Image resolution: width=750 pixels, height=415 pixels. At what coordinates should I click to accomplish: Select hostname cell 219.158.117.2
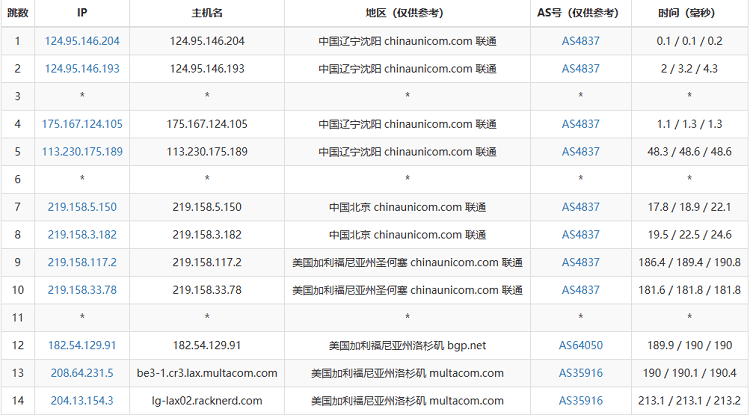click(207, 262)
